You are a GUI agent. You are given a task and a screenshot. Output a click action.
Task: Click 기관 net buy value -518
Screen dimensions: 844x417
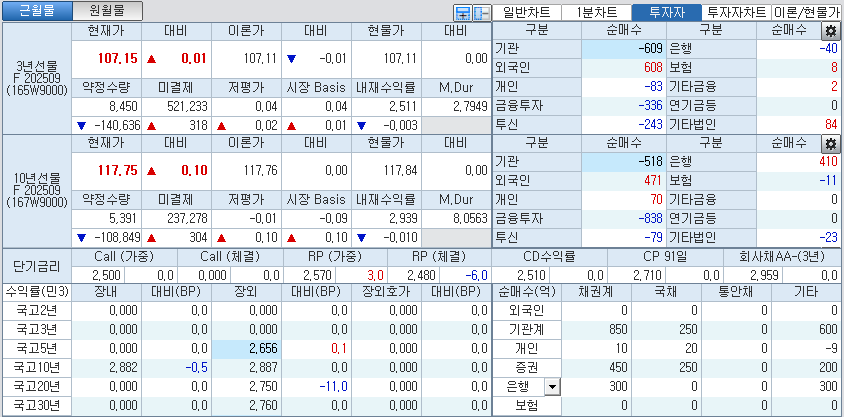[650, 161]
